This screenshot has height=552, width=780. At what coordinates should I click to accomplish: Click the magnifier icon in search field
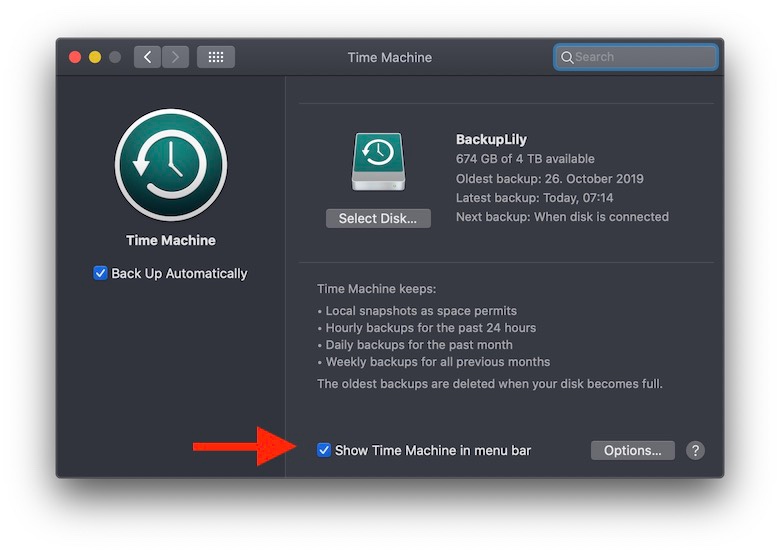tap(567, 57)
